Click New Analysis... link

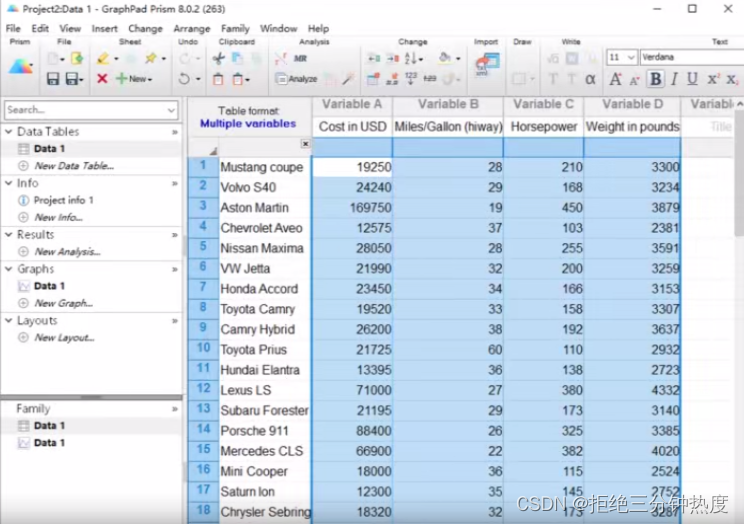pyautogui.click(x=67, y=252)
